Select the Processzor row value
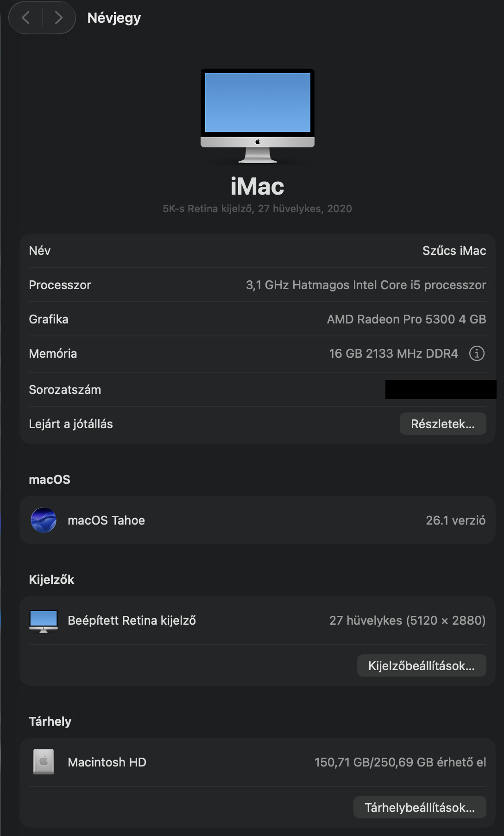This screenshot has width=504, height=836. coord(365,285)
